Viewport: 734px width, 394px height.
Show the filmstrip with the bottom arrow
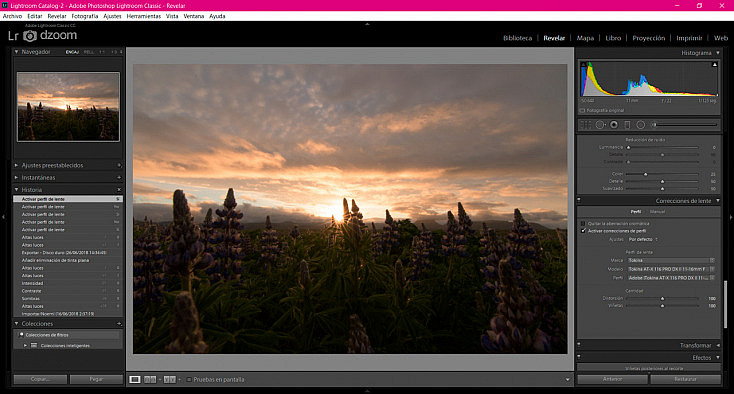367,391
